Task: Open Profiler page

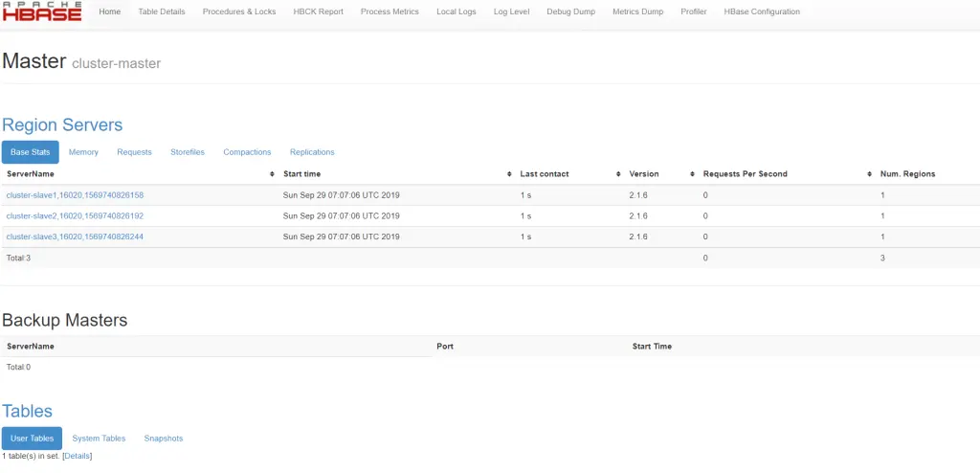Action: pyautogui.click(x=694, y=11)
